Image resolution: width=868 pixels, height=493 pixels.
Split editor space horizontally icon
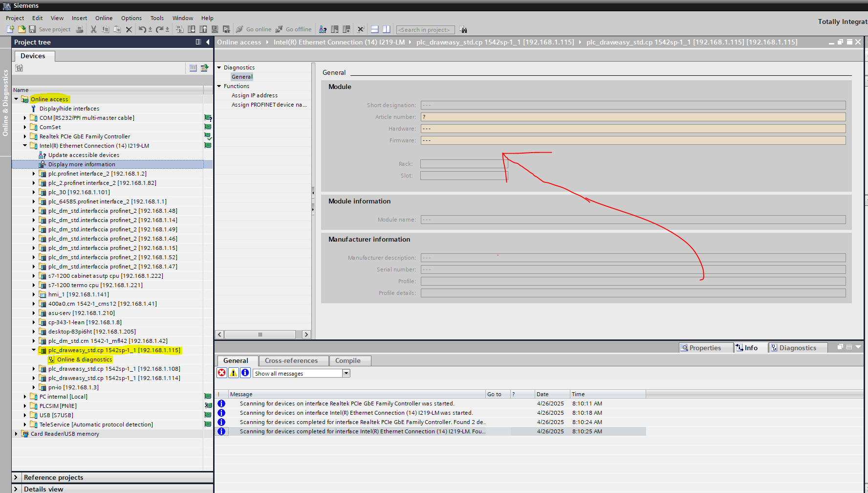coord(375,29)
